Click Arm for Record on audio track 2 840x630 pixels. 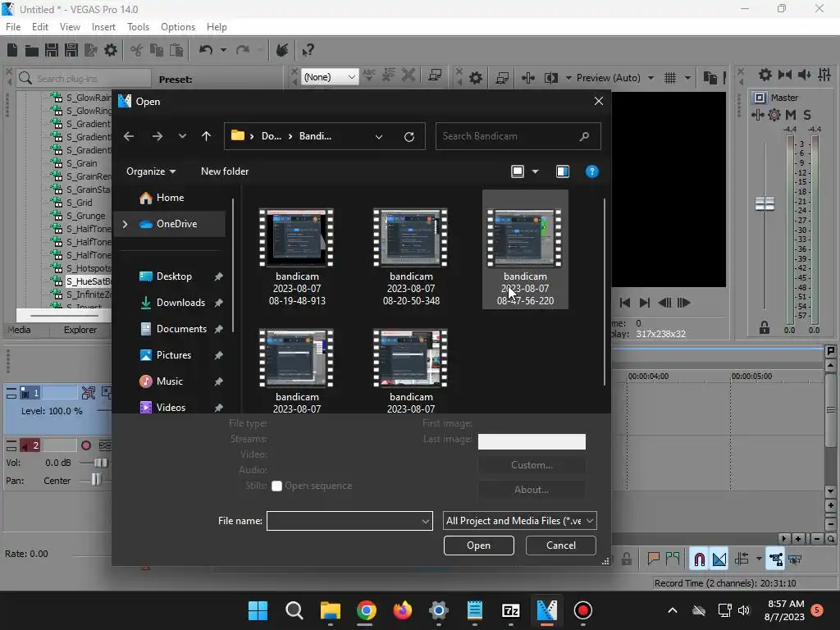pos(85,445)
